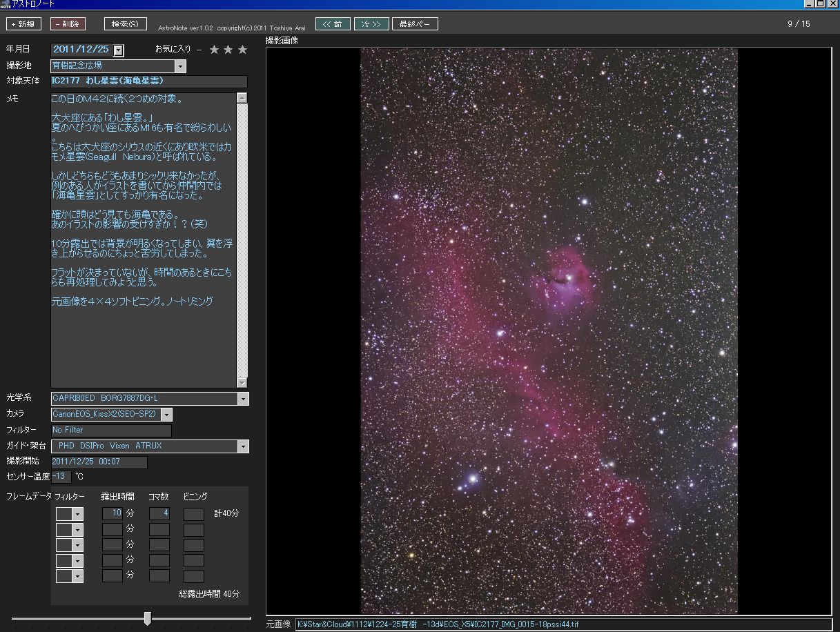Click the bottom zoom slider handle

point(147,618)
